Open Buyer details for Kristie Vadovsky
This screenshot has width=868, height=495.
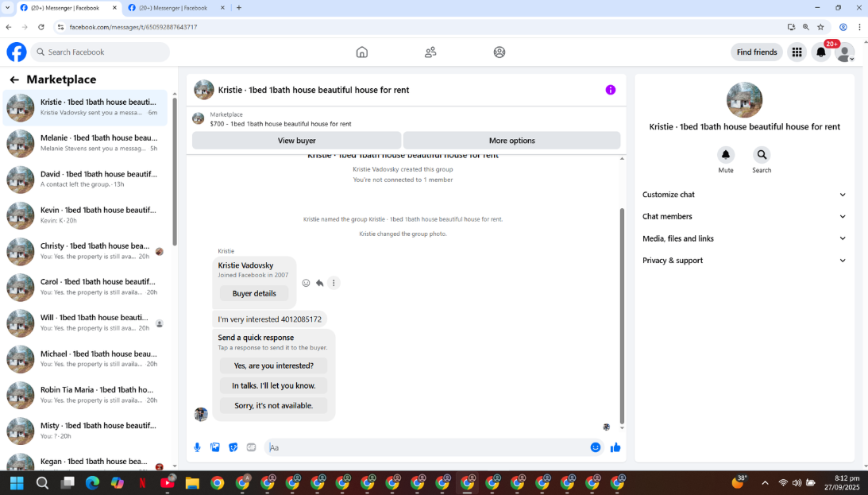pos(254,293)
